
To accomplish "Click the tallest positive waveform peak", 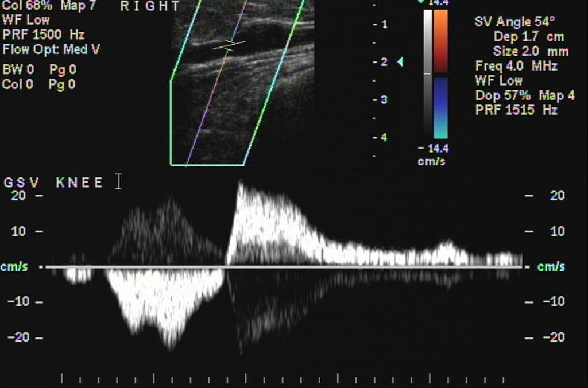I will pos(240,185).
